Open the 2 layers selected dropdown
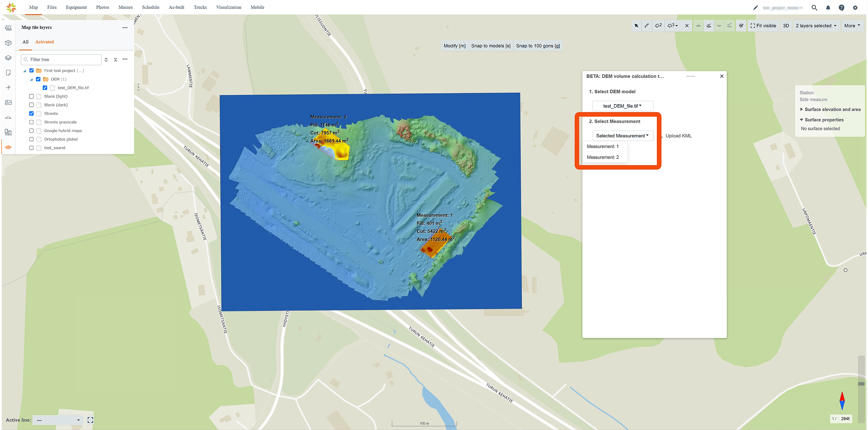This screenshot has height=430, width=868. 816,26
